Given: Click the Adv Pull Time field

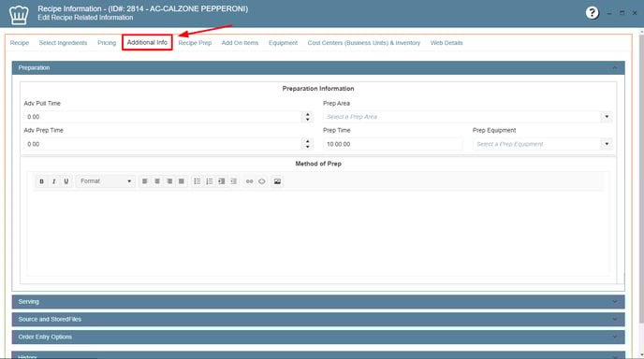Looking at the screenshot, I should click(x=163, y=117).
